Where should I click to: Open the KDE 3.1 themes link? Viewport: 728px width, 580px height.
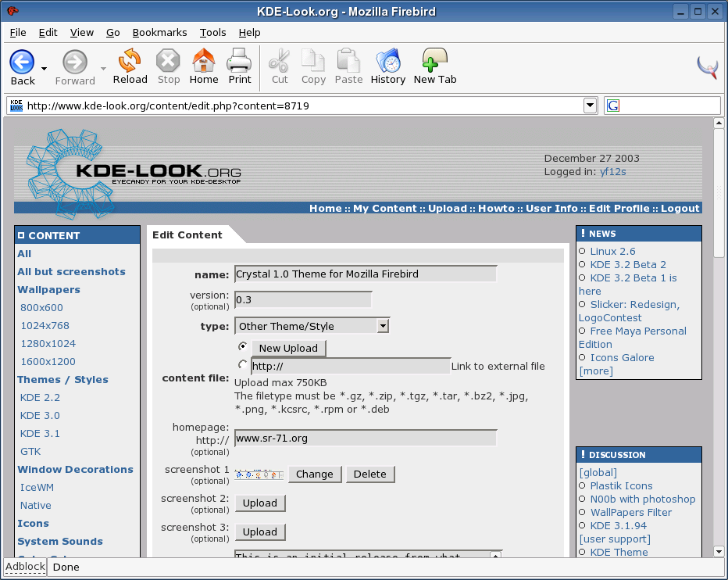tap(40, 434)
